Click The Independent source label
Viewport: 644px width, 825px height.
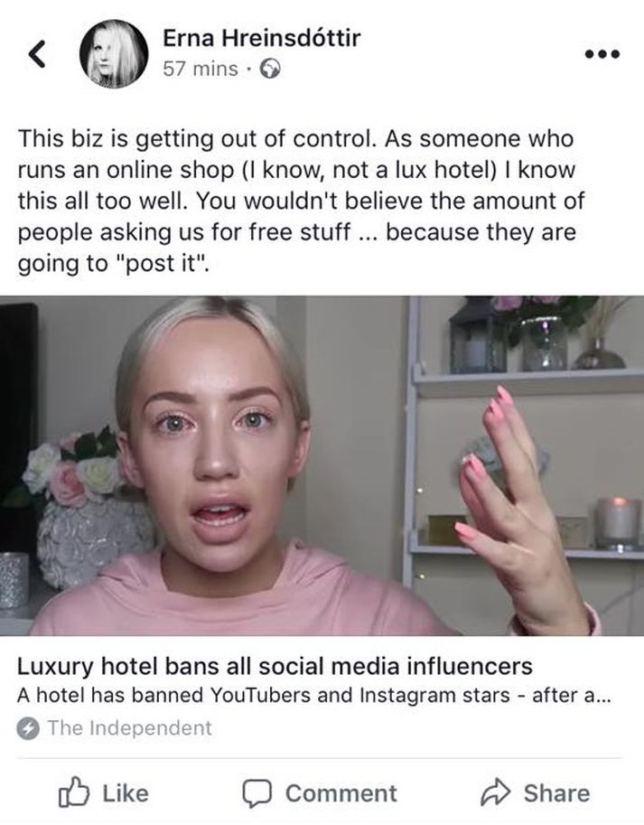[x=130, y=728]
